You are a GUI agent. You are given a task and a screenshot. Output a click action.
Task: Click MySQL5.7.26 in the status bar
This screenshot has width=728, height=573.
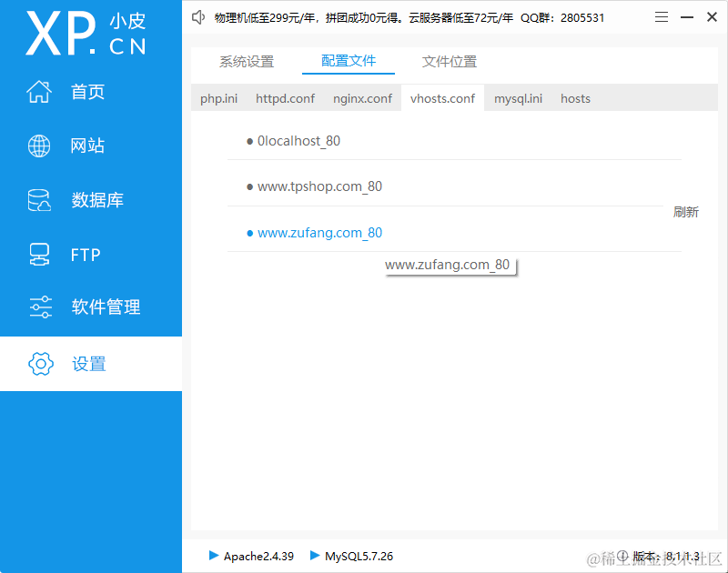(355, 556)
